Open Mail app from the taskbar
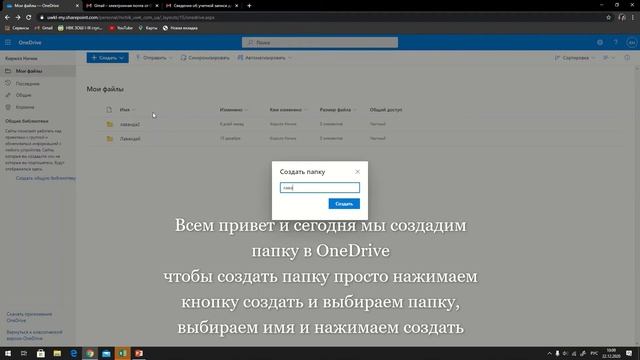 (106, 353)
